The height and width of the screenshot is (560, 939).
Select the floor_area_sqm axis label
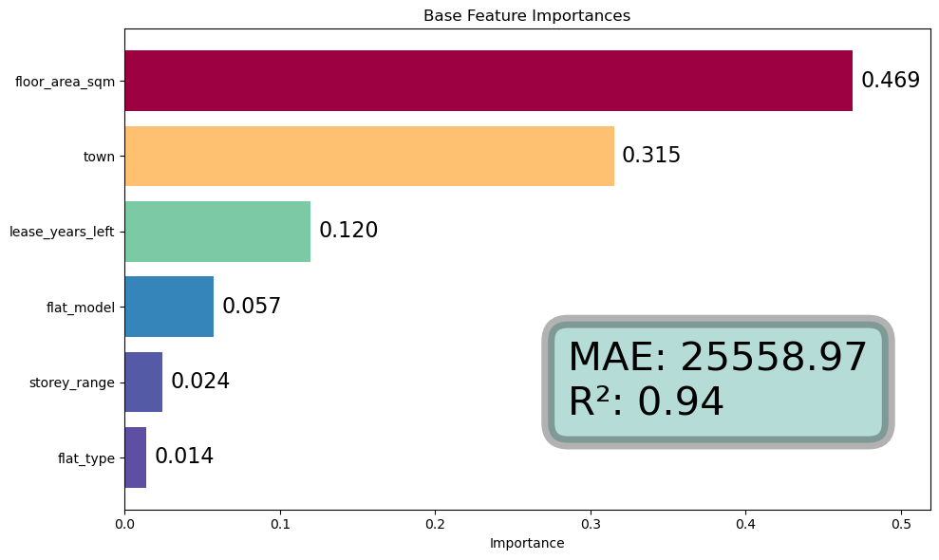pyautogui.click(x=65, y=82)
